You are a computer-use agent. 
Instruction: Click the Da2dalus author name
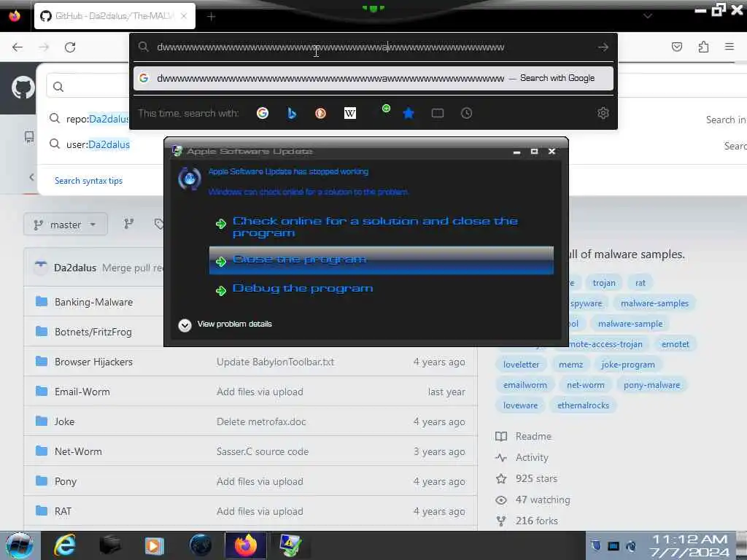[75, 268]
